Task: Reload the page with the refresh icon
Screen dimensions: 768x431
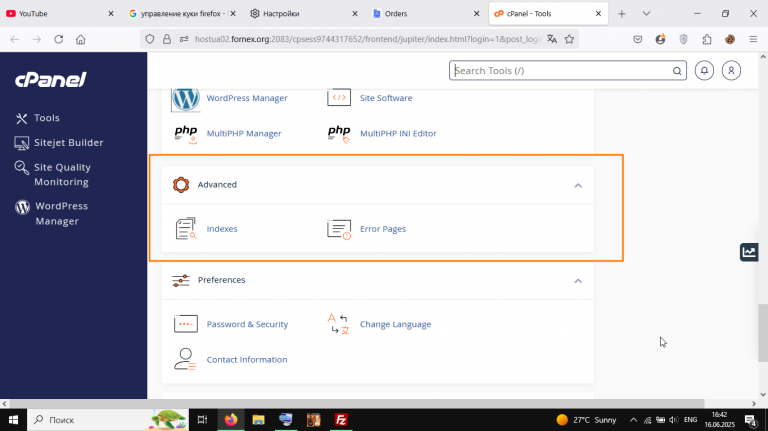Action: (59, 39)
